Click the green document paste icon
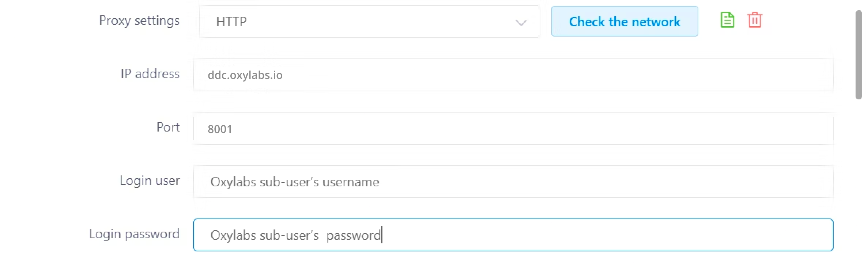Image resolution: width=868 pixels, height=266 pixels. tap(727, 20)
